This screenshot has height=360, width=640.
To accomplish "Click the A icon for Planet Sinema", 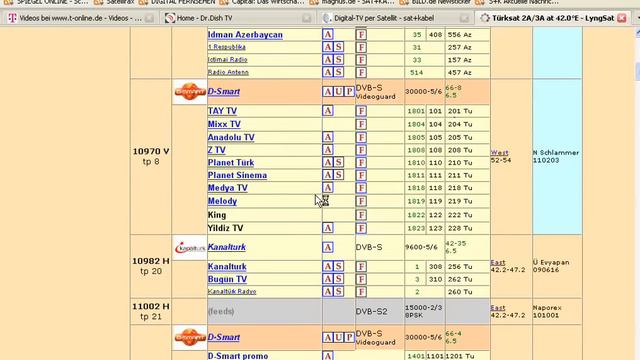I will coord(328,175).
